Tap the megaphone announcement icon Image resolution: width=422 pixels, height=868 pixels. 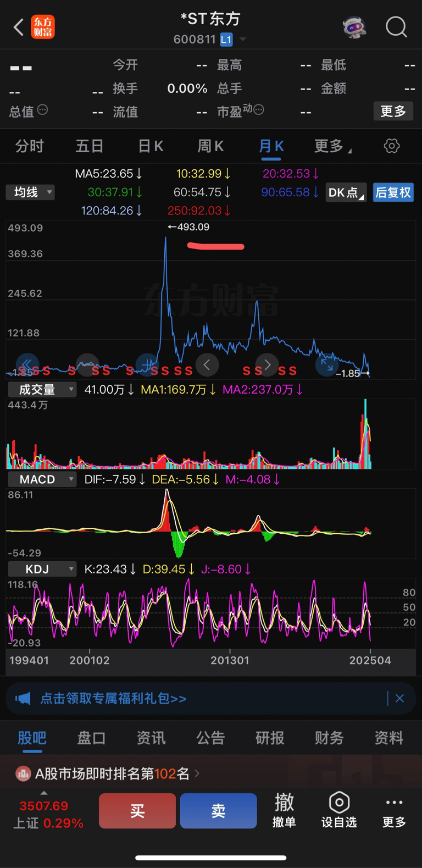[23, 699]
